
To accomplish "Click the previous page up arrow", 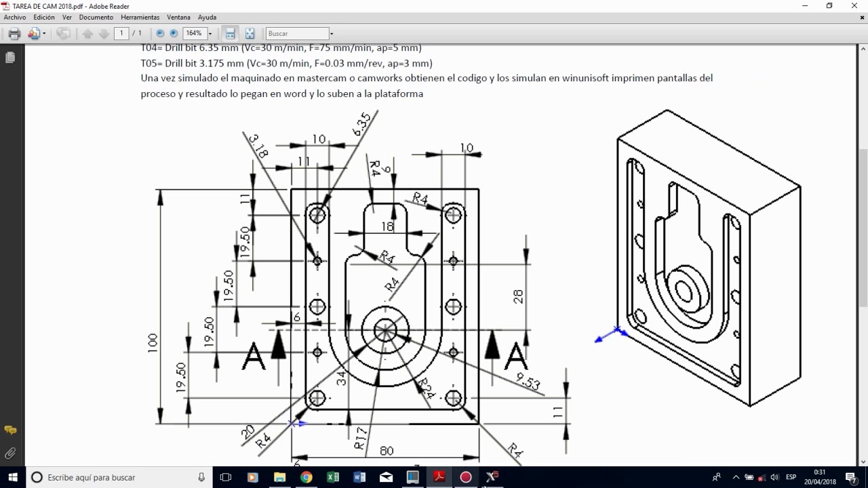I will pyautogui.click(x=87, y=33).
